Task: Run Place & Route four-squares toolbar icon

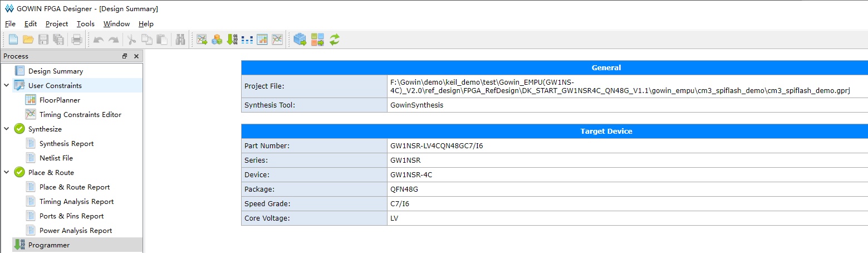Action: click(317, 40)
